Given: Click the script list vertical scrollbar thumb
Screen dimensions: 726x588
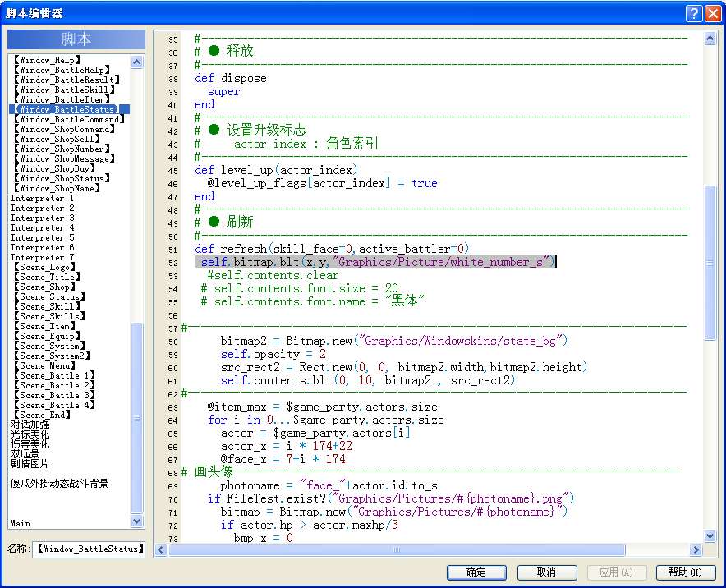Looking at the screenshot, I should (x=136, y=418).
